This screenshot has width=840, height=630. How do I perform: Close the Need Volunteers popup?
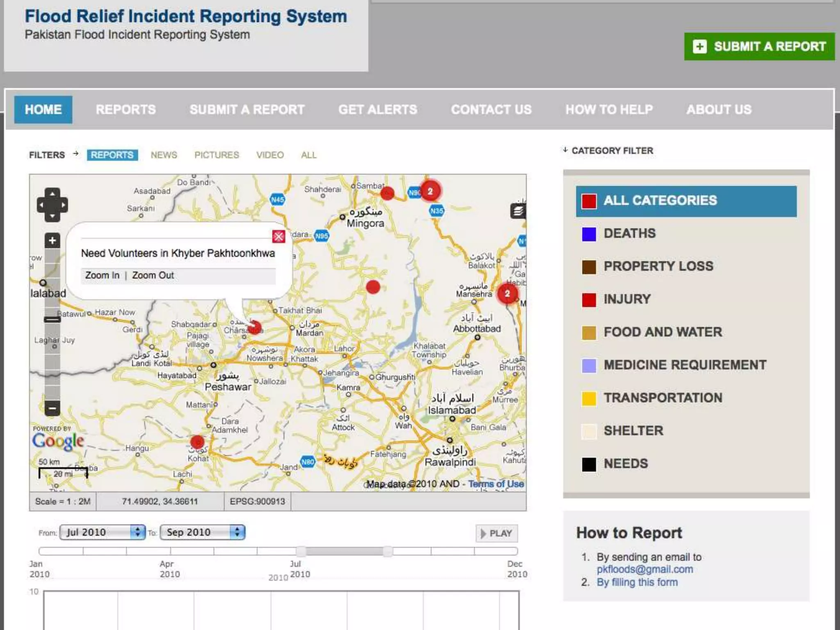[x=278, y=236]
